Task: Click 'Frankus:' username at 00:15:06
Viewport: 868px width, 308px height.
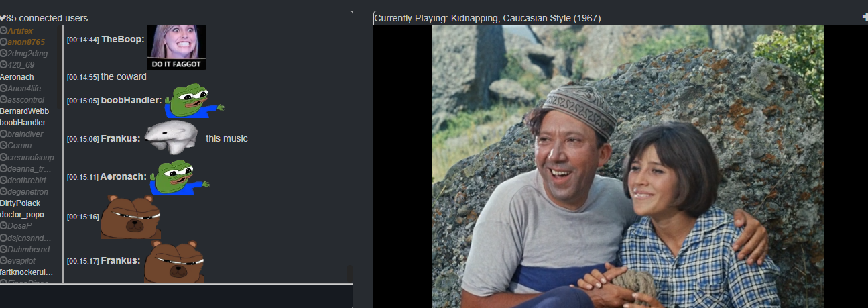Action: 121,138
